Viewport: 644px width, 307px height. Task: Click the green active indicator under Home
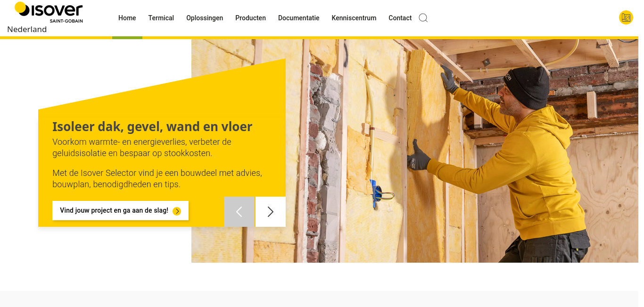(x=127, y=38)
